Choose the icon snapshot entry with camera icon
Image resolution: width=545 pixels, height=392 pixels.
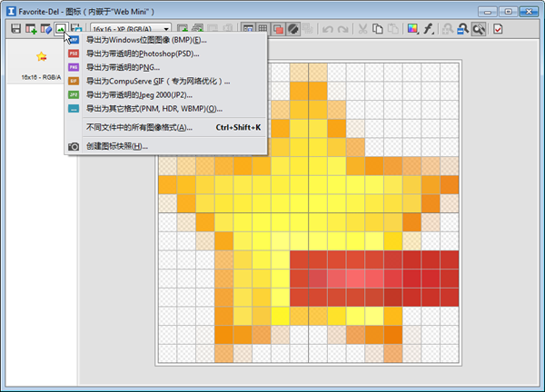point(166,146)
